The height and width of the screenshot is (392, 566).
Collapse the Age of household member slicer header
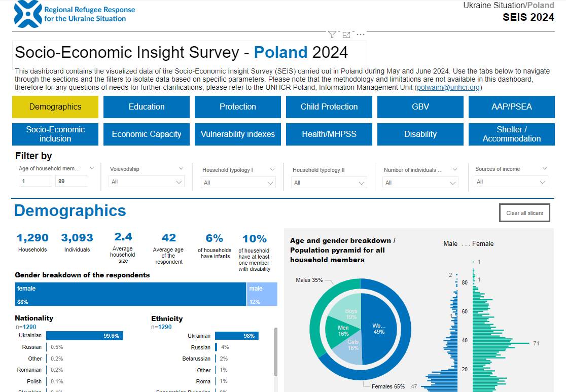coord(92,168)
